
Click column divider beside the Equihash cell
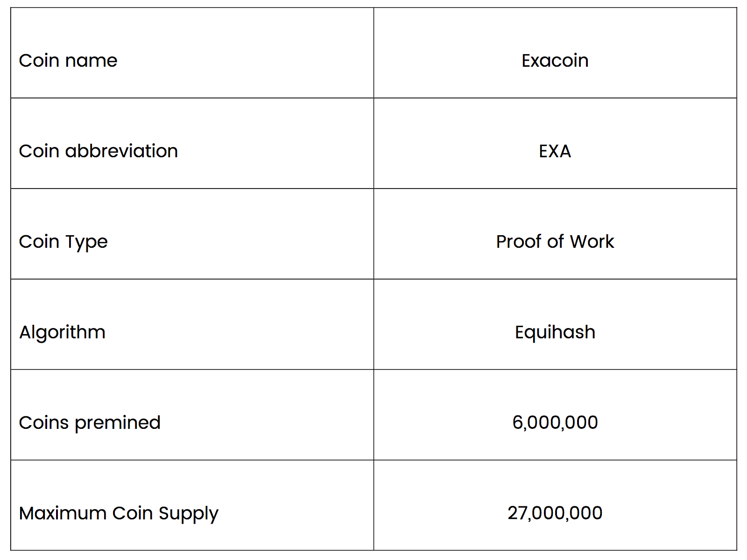(x=373, y=324)
